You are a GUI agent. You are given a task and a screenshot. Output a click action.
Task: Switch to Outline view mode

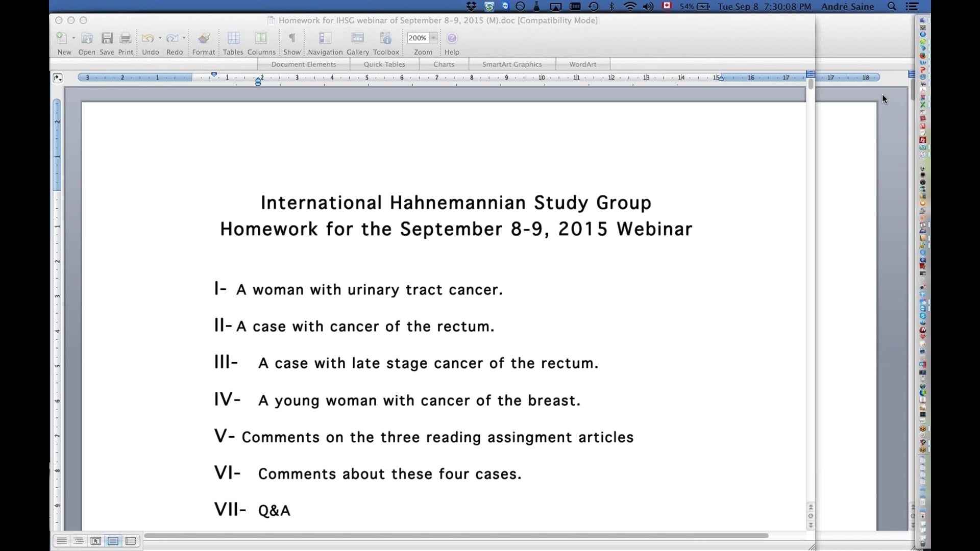click(x=78, y=541)
